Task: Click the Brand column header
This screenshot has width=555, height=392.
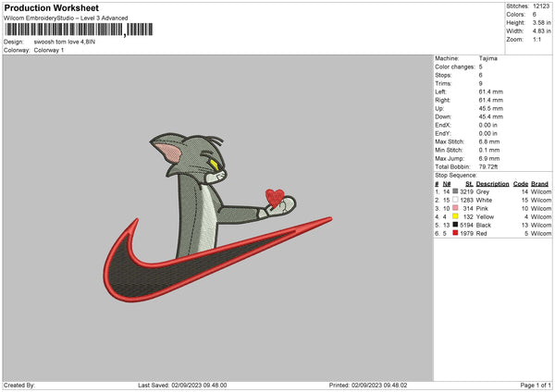Action: pyautogui.click(x=539, y=184)
